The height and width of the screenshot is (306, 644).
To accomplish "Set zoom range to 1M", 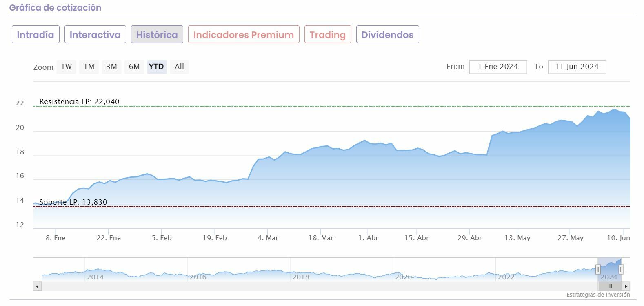I will point(89,67).
